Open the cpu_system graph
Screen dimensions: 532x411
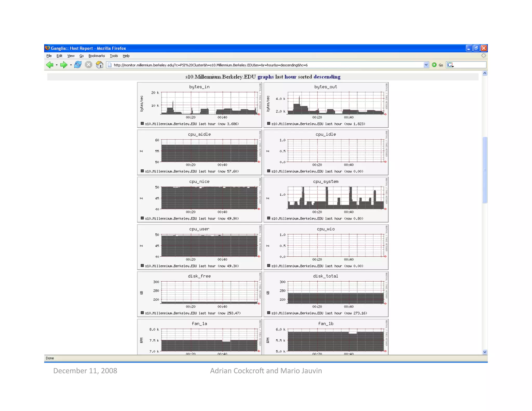(326, 200)
